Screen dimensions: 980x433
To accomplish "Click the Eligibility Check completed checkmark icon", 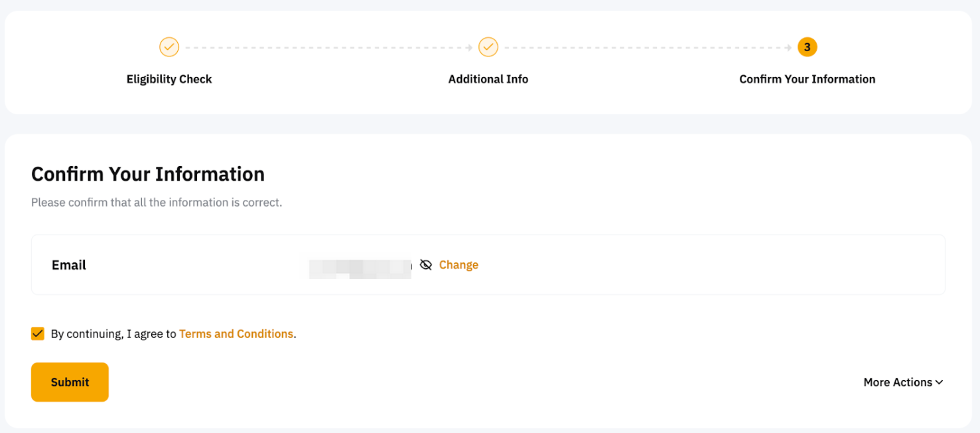I will coord(169,47).
